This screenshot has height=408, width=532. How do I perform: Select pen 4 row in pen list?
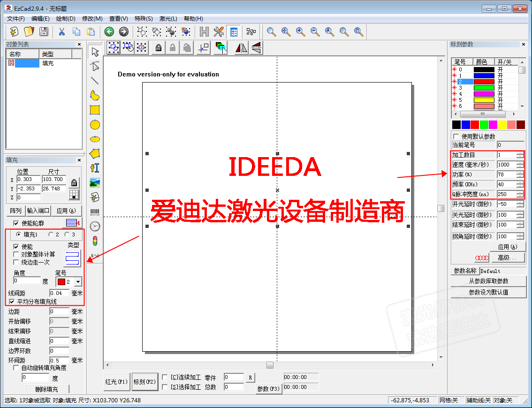(485, 94)
